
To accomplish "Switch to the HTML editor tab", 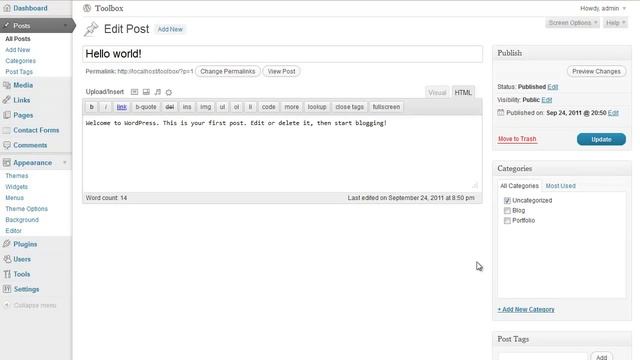I will (463, 93).
